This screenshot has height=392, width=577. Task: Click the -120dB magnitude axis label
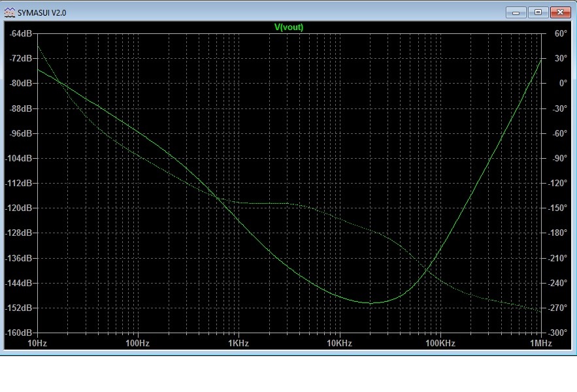(x=19, y=208)
